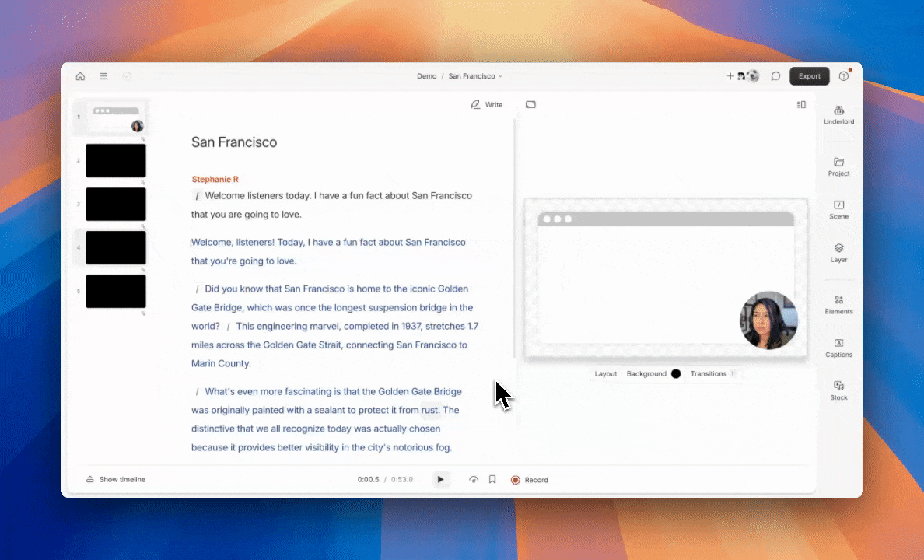This screenshot has width=924, height=560.
Task: Open the Layout options
Action: [606, 374]
